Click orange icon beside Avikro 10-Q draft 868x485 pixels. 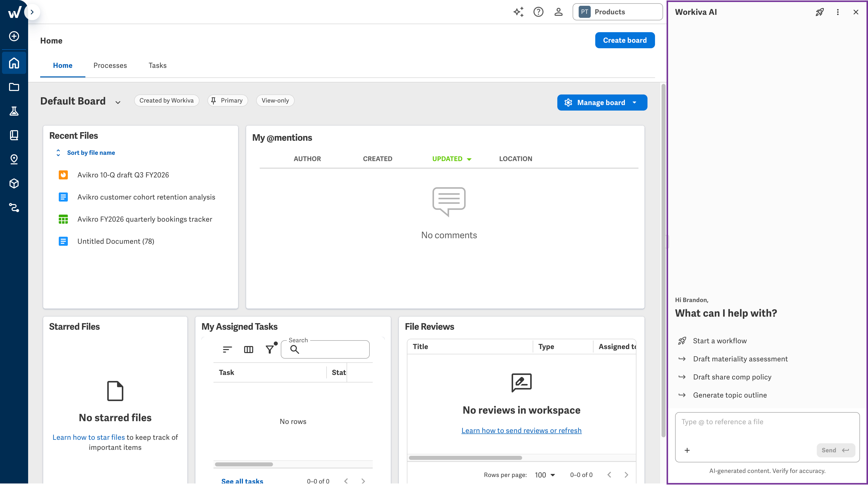tap(63, 175)
